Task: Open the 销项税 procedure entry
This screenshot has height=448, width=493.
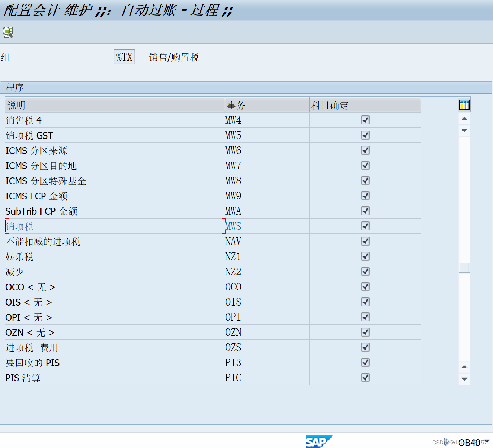Action: pos(19,226)
